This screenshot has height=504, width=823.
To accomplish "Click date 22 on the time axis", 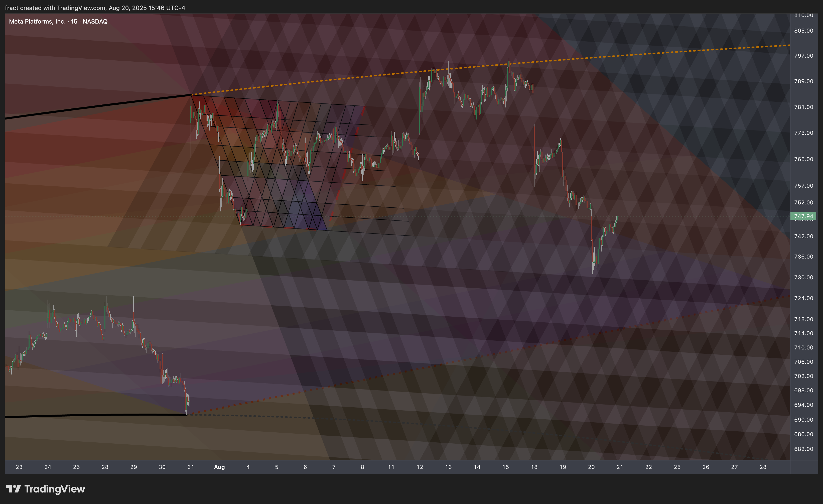I will click(649, 467).
